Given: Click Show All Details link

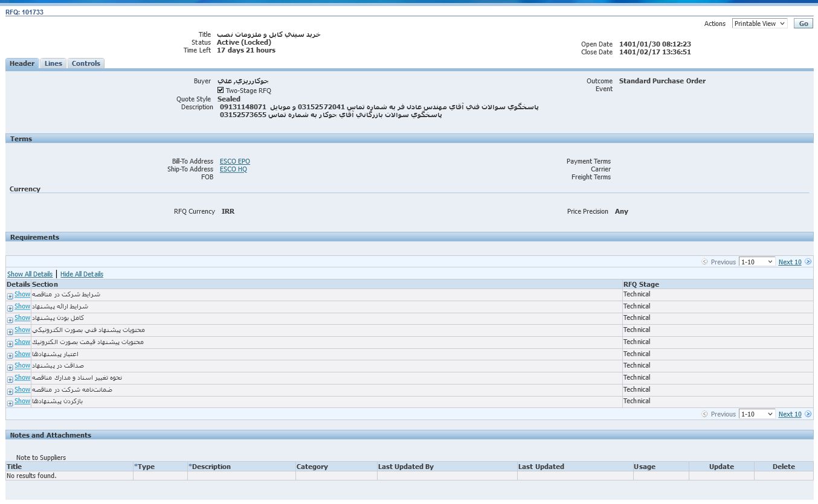Looking at the screenshot, I should [x=30, y=274].
